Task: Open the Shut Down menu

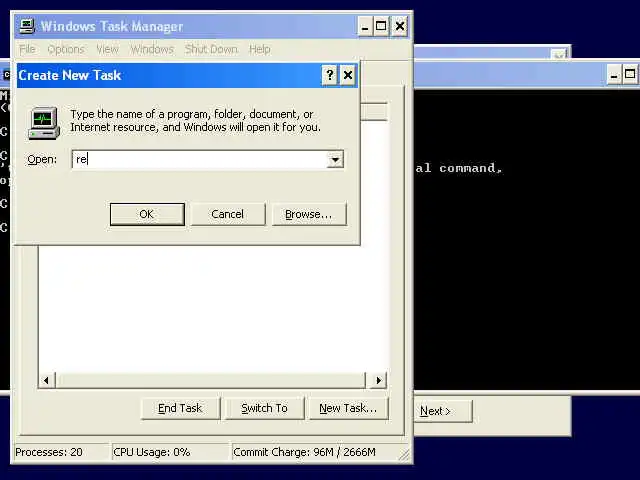Action: click(211, 49)
